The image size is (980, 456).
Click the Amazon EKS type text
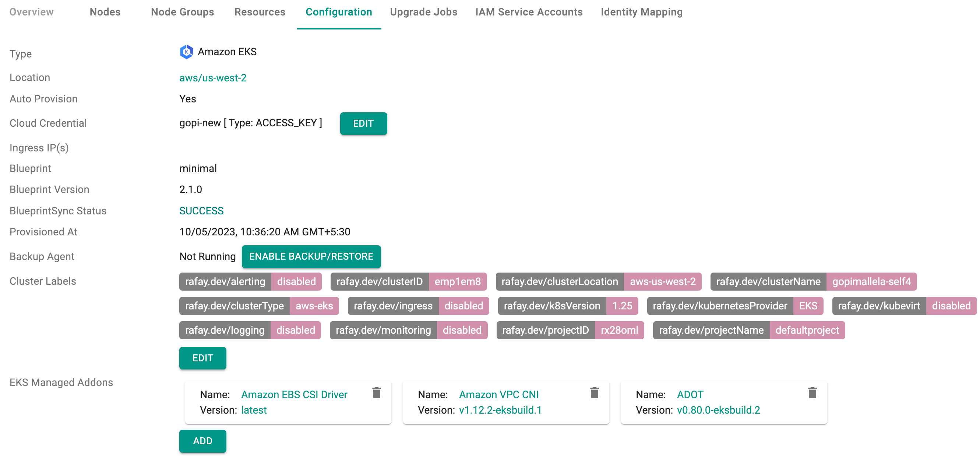[227, 52]
